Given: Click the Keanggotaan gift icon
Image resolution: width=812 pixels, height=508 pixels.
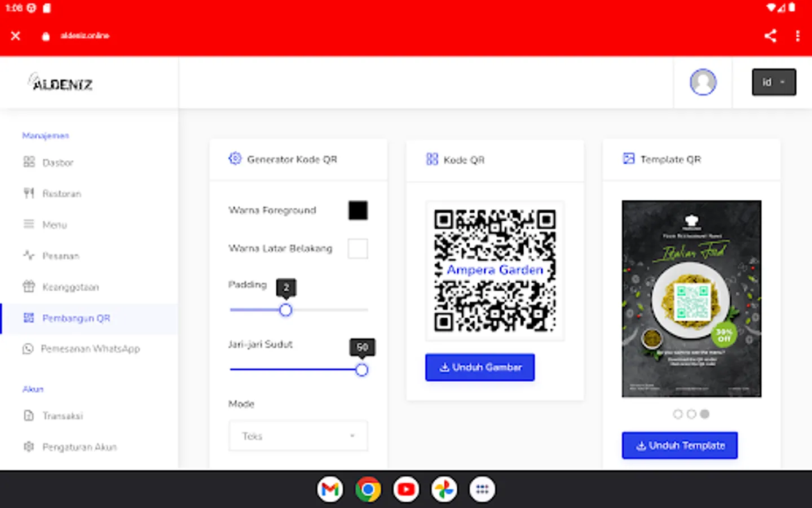Looking at the screenshot, I should point(29,287).
